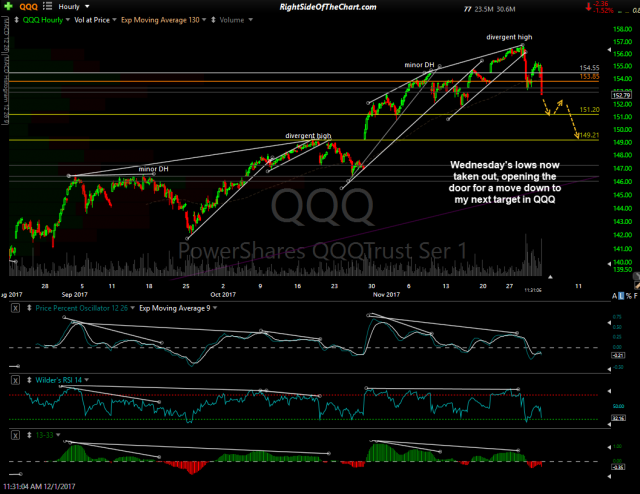This screenshot has width=640, height=494.
Task: Click the 23.5M volume readout
Action: pyautogui.click(x=484, y=9)
